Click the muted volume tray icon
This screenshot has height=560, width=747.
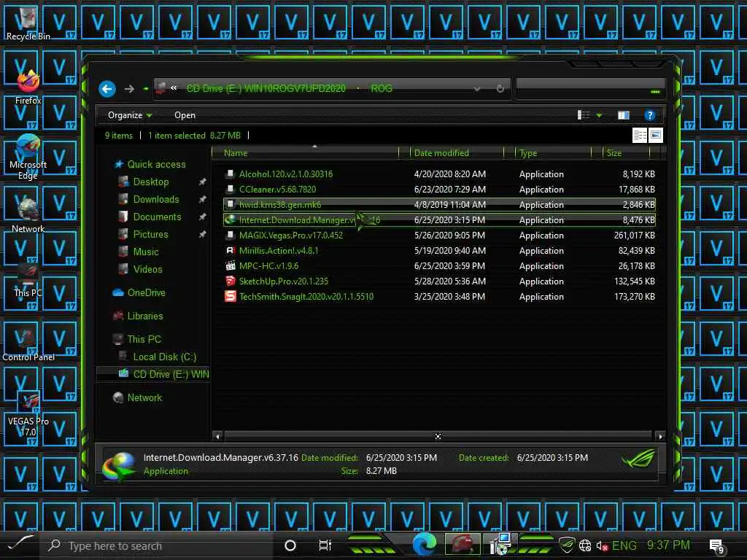602,545
